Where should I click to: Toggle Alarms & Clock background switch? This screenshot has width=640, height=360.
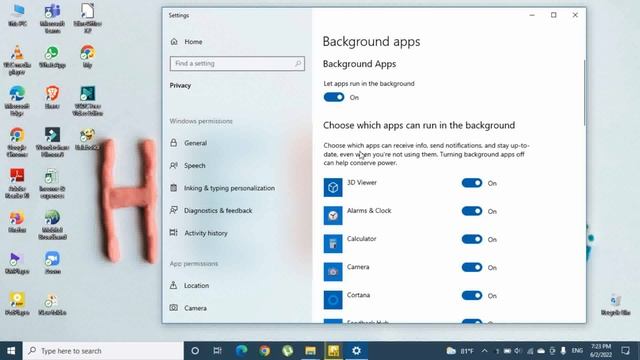pos(472,211)
